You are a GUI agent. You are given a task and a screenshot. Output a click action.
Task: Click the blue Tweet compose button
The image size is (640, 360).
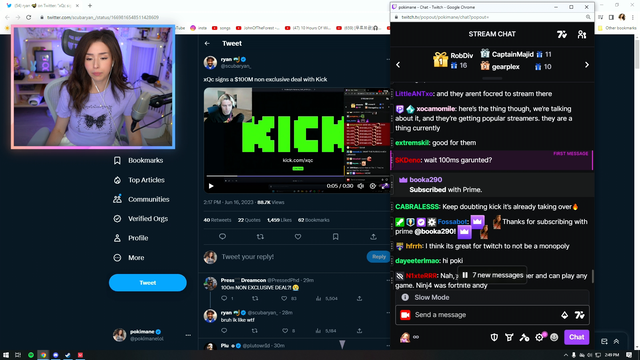tap(148, 282)
